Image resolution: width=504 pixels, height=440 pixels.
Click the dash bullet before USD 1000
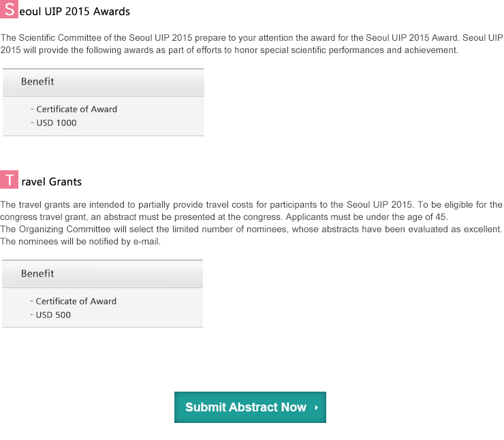[x=32, y=123]
